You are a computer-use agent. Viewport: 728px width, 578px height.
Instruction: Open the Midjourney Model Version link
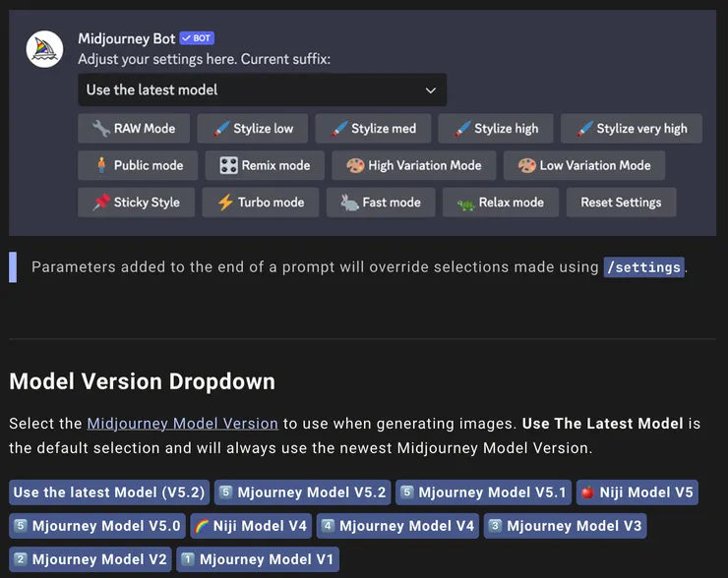(x=182, y=424)
